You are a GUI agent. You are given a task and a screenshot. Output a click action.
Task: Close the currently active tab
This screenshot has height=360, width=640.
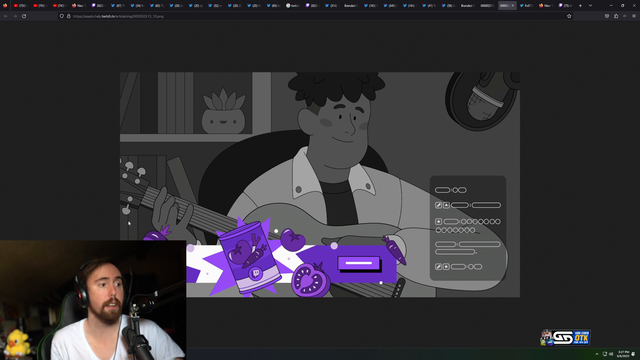[x=513, y=6]
